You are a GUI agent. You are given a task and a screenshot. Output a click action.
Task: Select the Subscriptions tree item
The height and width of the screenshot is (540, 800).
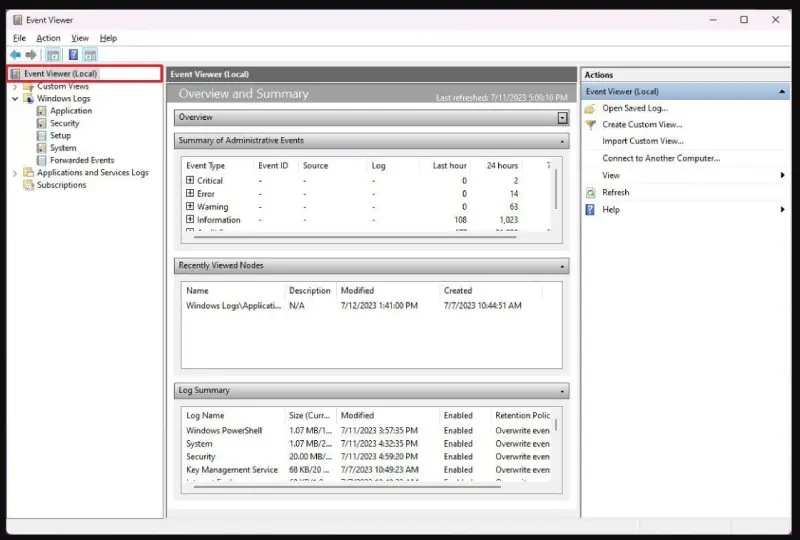coord(61,185)
